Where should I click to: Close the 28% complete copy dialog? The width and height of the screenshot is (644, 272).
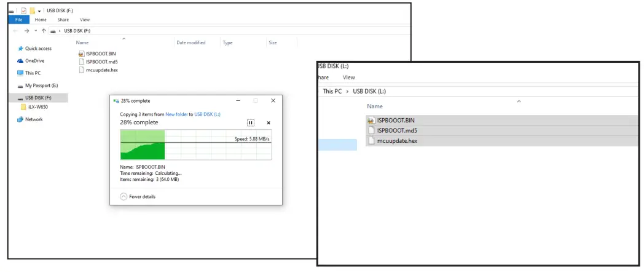point(273,101)
